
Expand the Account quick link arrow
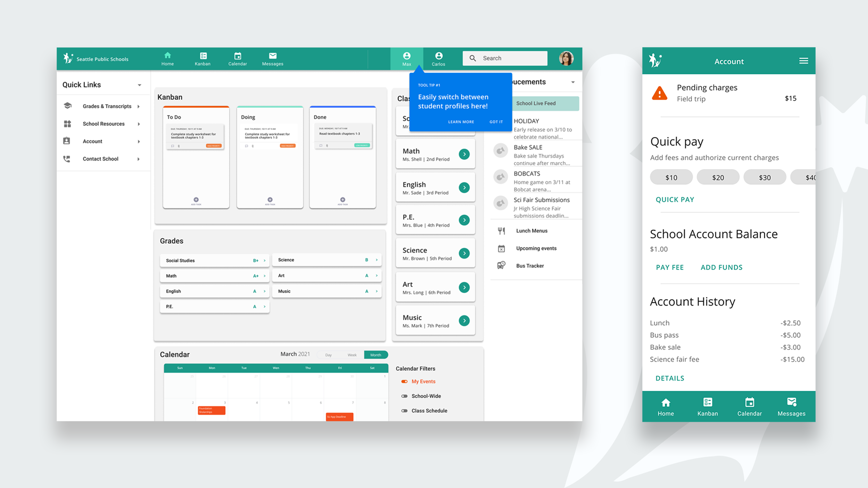[139, 142]
